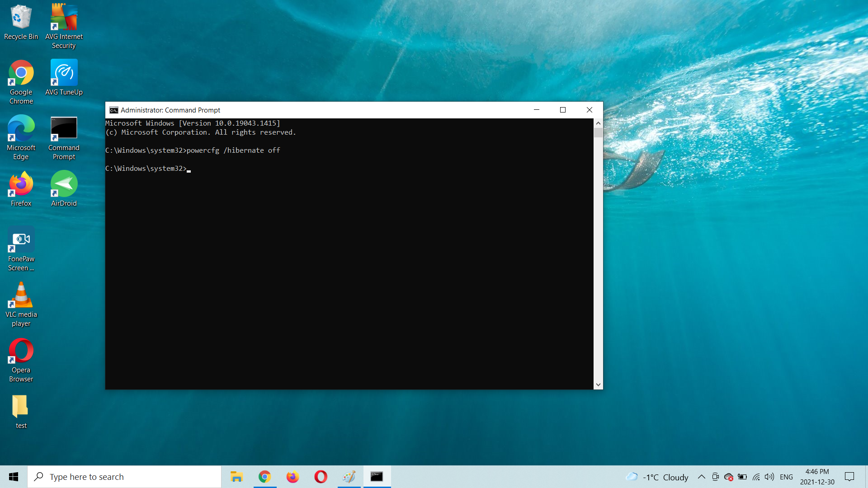Show notification panel in taskbar
The width and height of the screenshot is (868, 488).
click(849, 476)
